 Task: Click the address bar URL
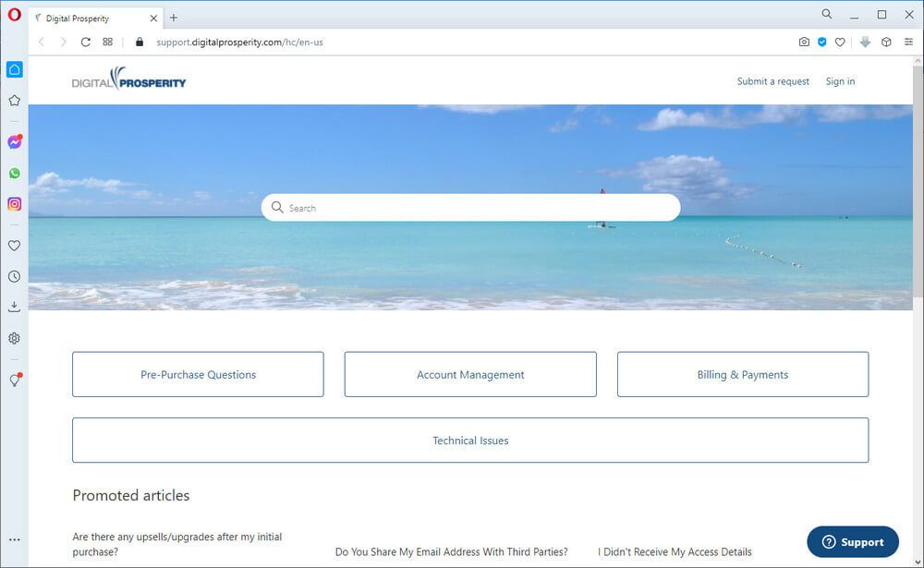240,42
